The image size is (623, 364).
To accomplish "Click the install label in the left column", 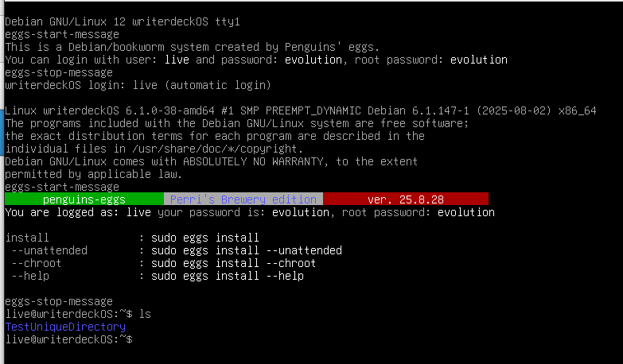I will tap(27, 238).
